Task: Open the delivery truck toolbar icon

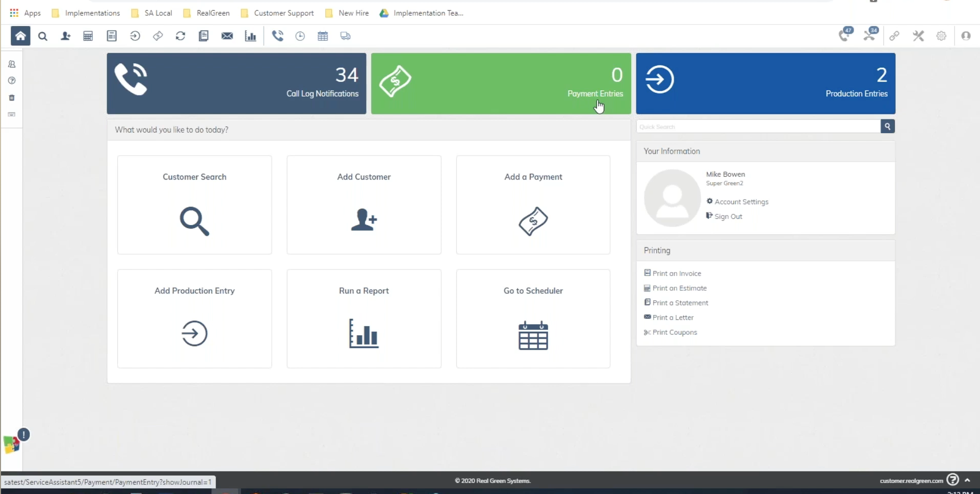Action: click(345, 36)
